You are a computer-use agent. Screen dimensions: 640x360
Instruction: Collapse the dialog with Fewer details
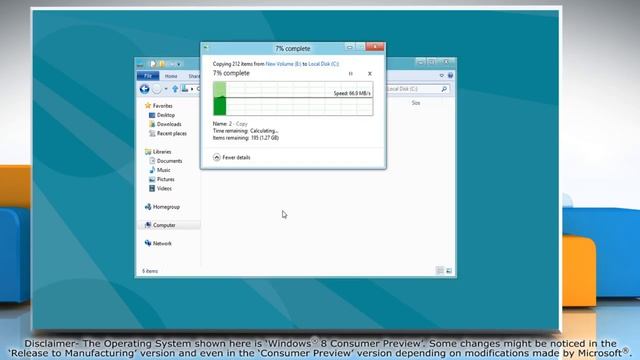231,157
